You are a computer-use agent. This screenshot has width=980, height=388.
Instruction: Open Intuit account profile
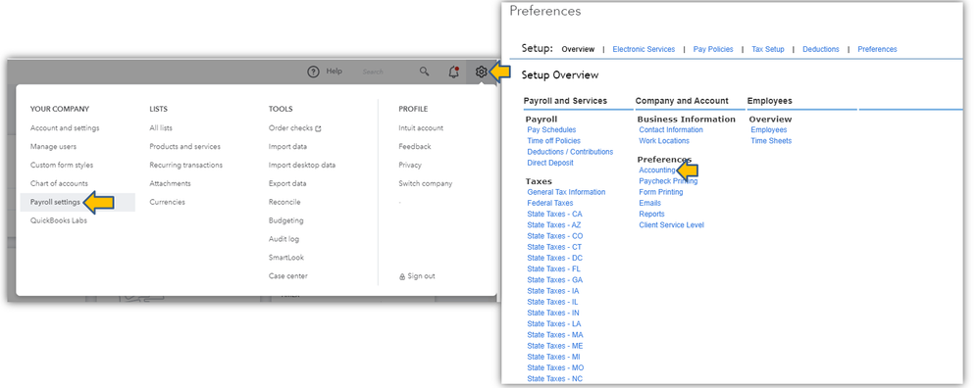pos(421,128)
